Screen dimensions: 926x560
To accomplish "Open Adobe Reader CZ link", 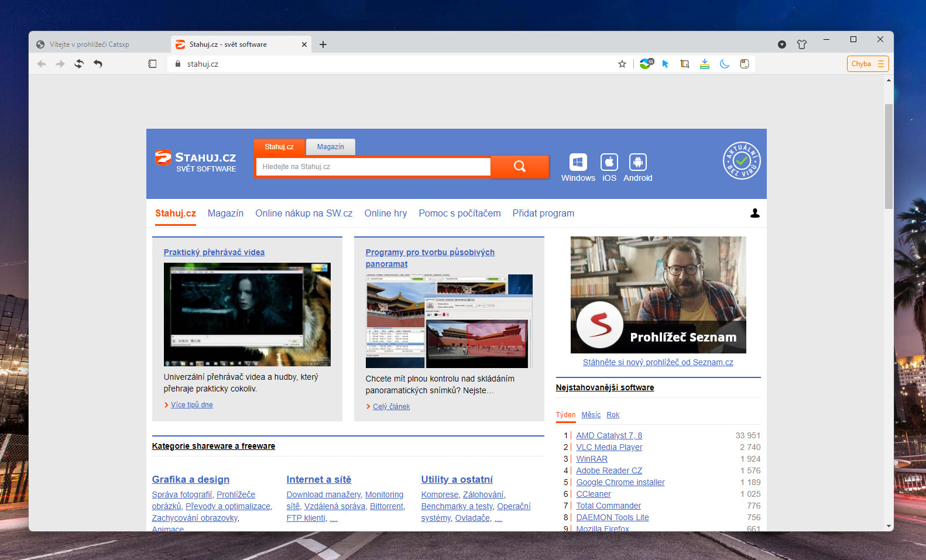I will tap(609, 470).
